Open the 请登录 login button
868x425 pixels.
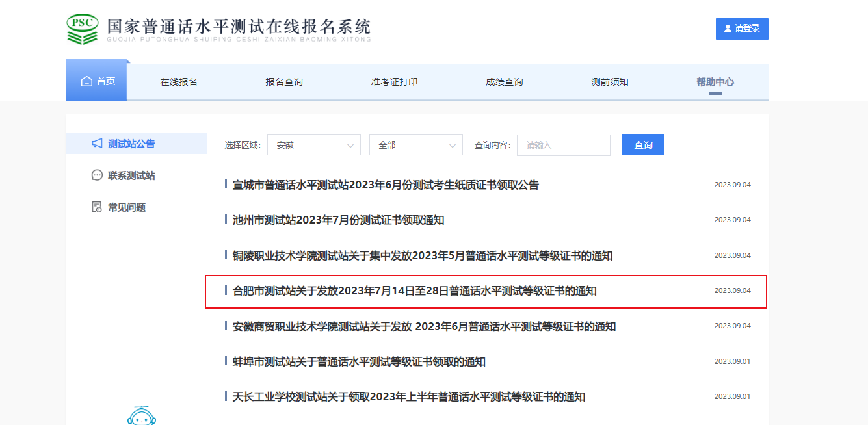click(742, 29)
